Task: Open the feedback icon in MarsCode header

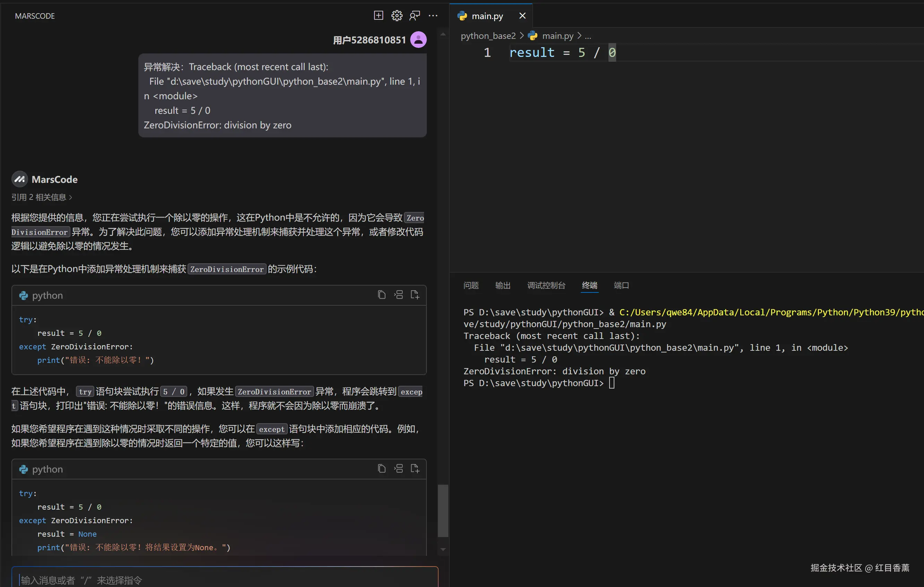Action: [x=415, y=15]
